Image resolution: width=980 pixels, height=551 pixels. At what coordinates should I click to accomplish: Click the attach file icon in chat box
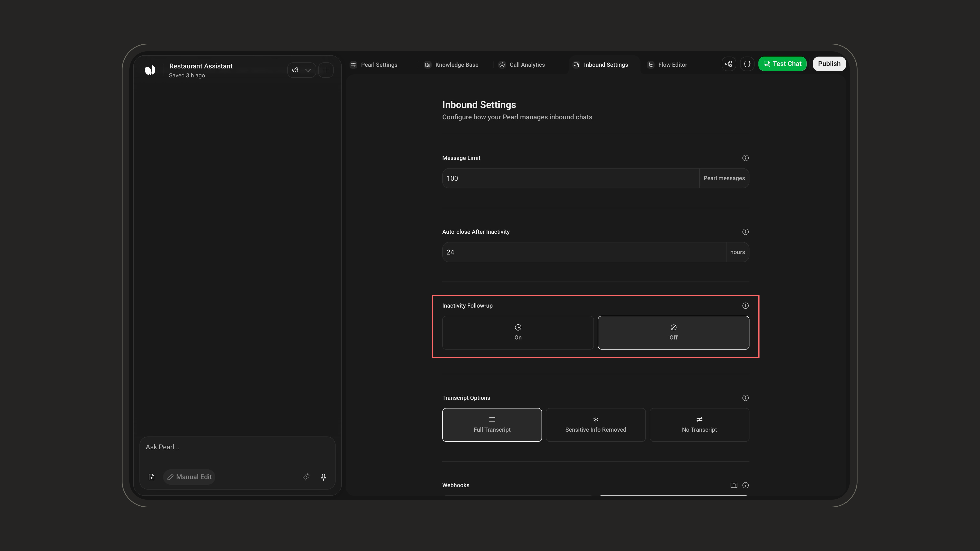(x=151, y=477)
